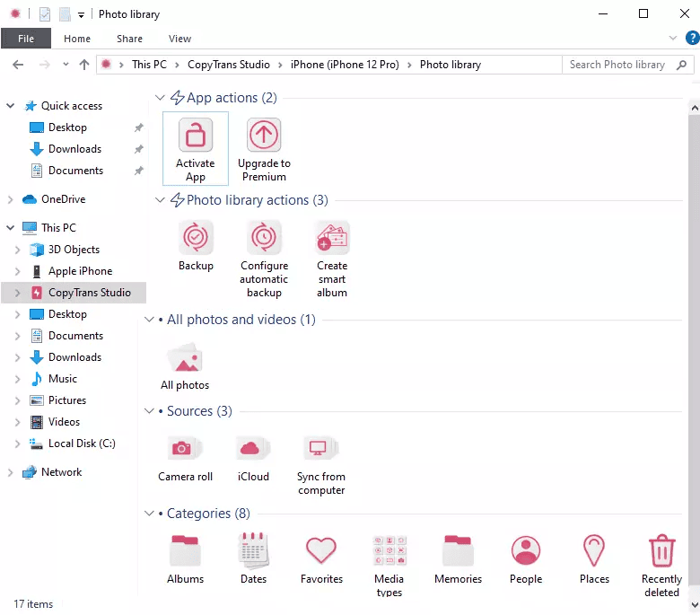Open Sync from computer source
This screenshot has height=615, width=700.
click(321, 465)
